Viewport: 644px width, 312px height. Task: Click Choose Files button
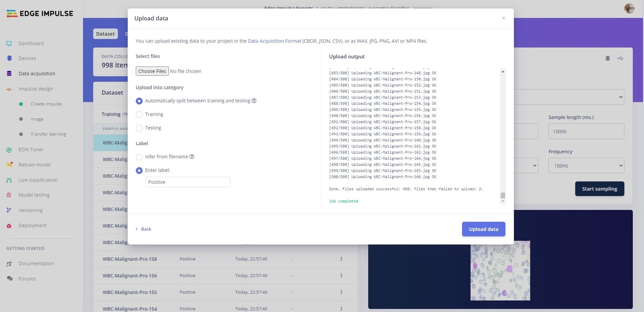(x=152, y=71)
